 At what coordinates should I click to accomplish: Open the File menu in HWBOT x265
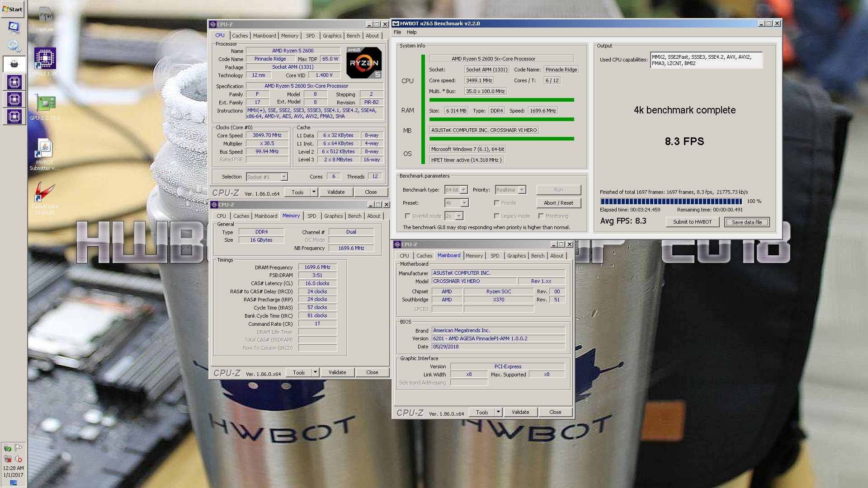397,32
